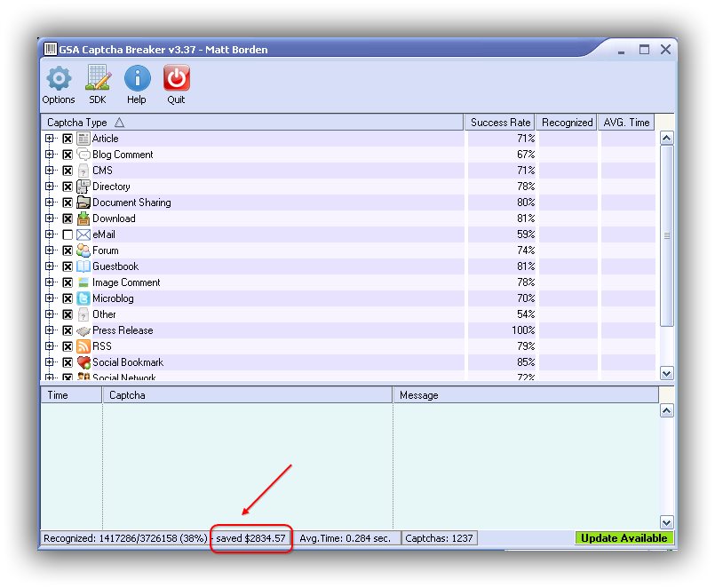Sort by Recognized column header
715x588 pixels.
pos(567,123)
